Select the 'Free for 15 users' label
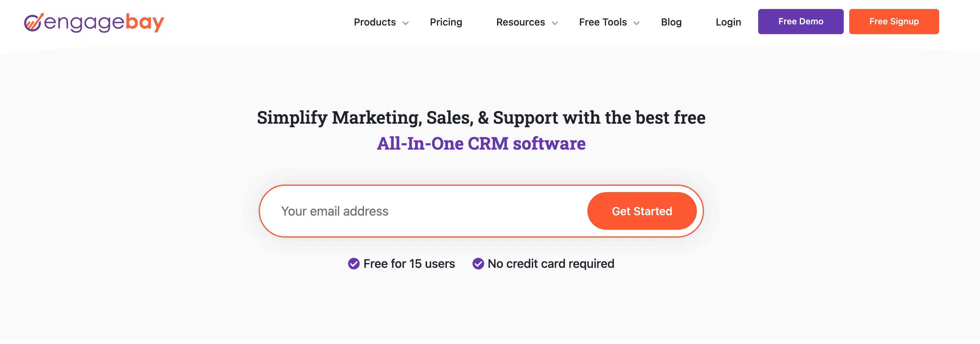This screenshot has width=980, height=344. [409, 263]
